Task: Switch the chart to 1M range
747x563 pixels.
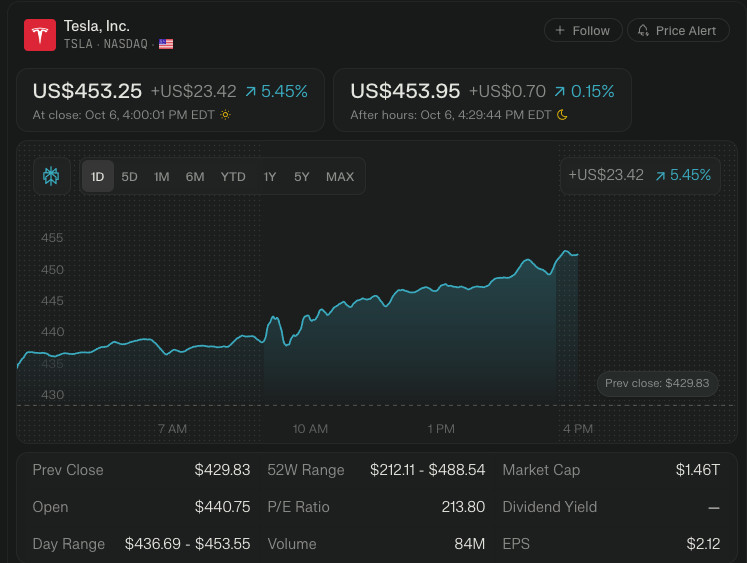Action: 161,177
